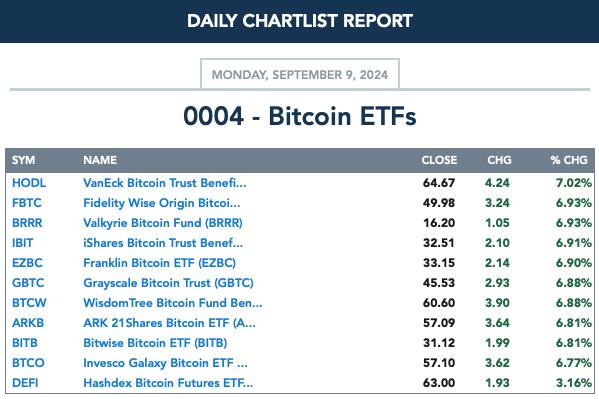This screenshot has width=599, height=399.
Task: Open Franklin Bitcoin ETF (EZBC) link
Action: click(159, 263)
